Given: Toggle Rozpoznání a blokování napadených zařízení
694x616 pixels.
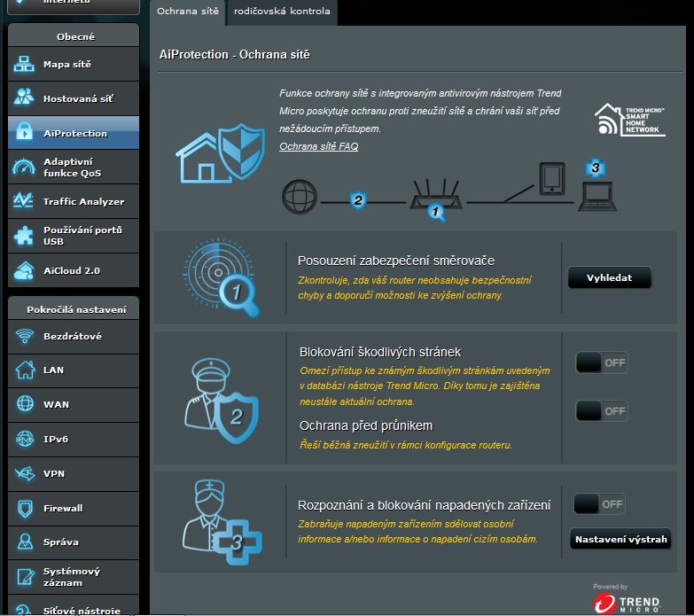Looking at the screenshot, I should 599,504.
